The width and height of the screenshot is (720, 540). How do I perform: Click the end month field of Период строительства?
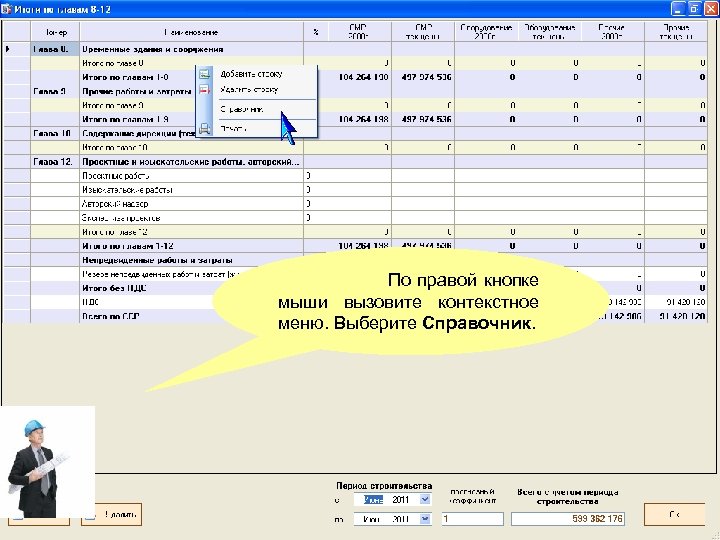(371, 519)
